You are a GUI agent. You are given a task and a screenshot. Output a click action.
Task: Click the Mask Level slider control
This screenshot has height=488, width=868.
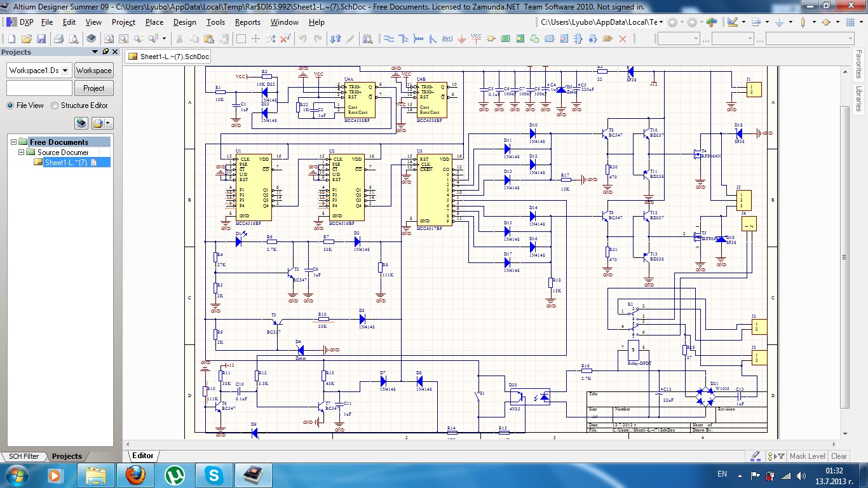pyautogui.click(x=807, y=456)
